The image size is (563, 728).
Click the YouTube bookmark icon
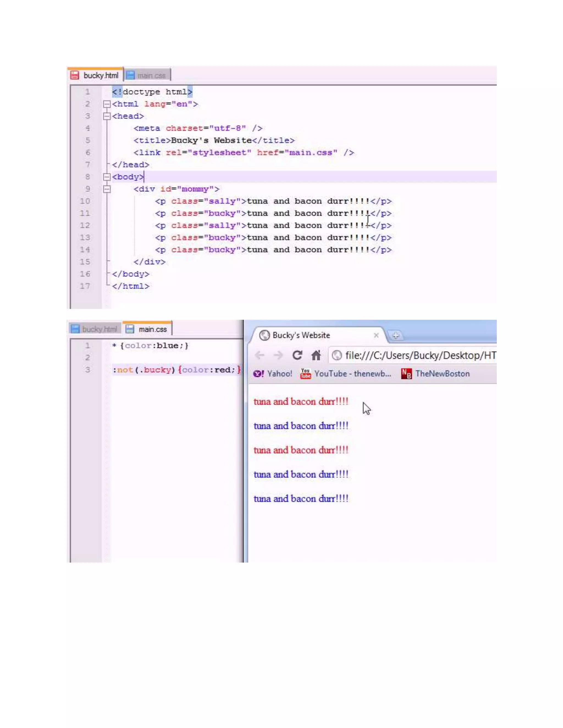(305, 374)
